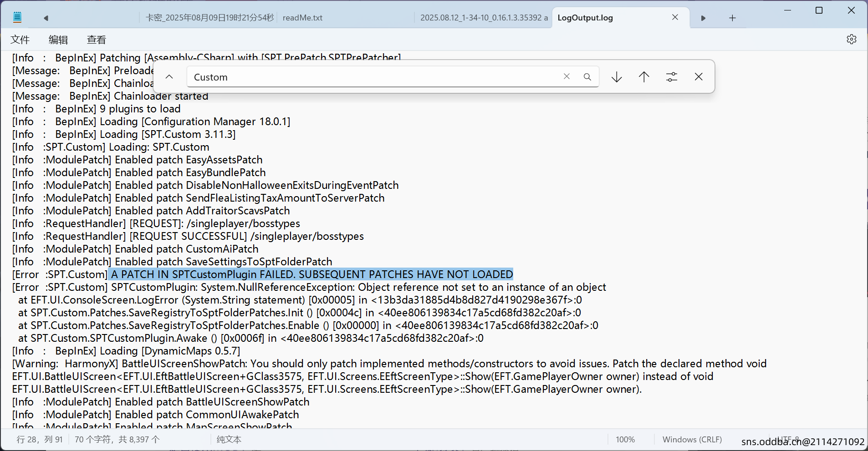Click line Enabled patch SaveSettingsToSptFolderPatch
The width and height of the screenshot is (868, 451).
pyautogui.click(x=172, y=262)
